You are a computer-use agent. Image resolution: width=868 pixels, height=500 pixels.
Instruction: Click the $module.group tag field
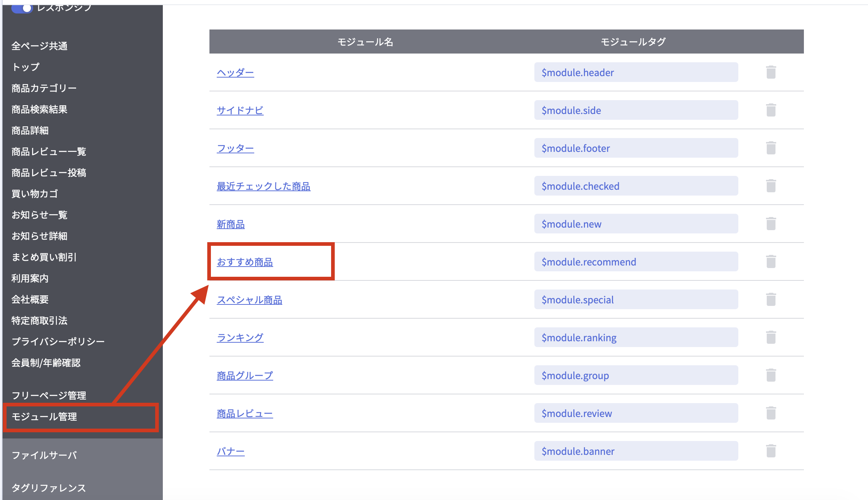[x=636, y=375]
